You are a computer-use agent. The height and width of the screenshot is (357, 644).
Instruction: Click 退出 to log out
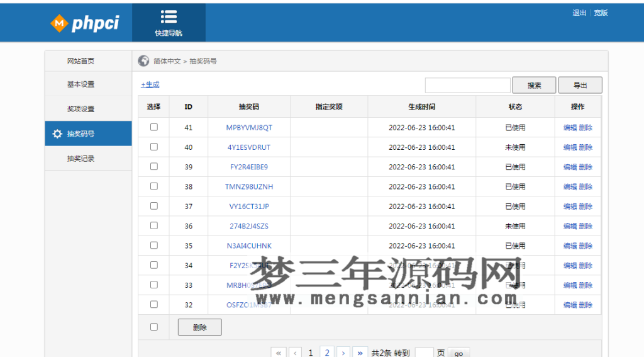click(x=579, y=13)
